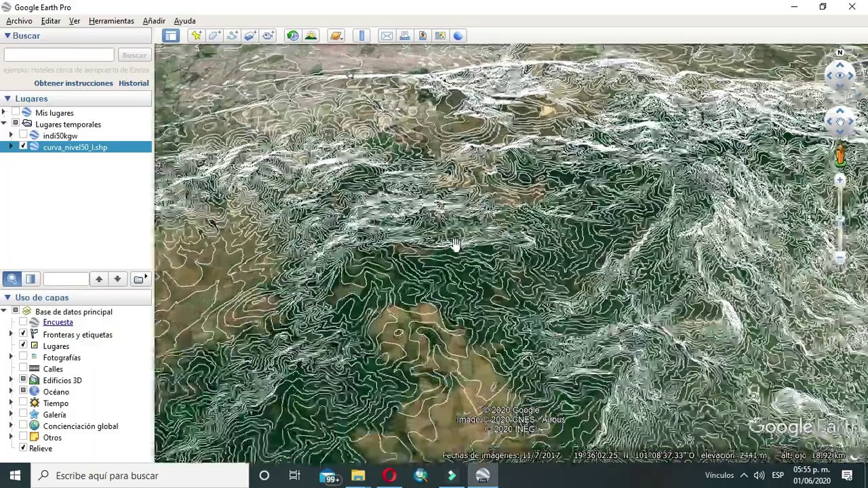Open File Explorer from taskbar
868x488 pixels.
point(358,475)
